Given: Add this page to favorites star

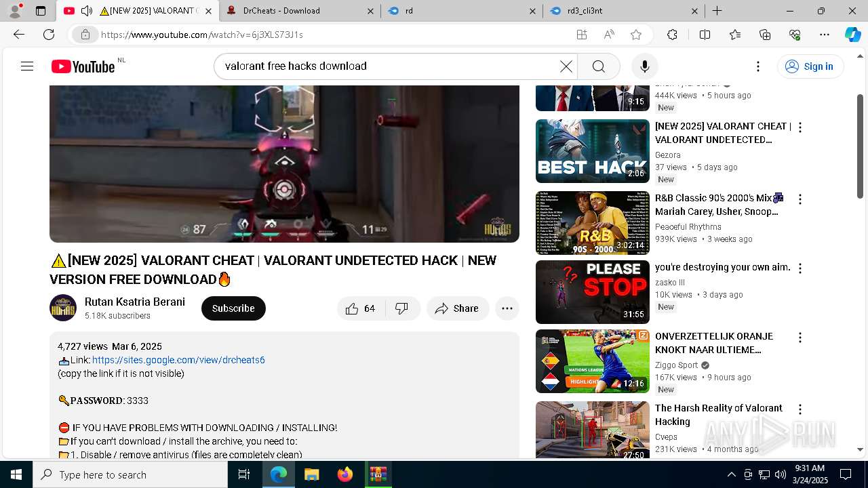Looking at the screenshot, I should [635, 35].
